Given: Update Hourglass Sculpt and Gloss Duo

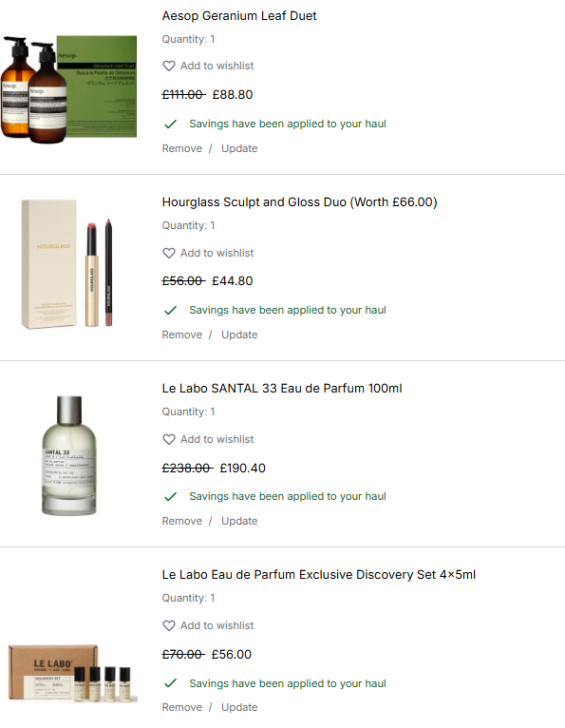Looking at the screenshot, I should [x=239, y=335].
